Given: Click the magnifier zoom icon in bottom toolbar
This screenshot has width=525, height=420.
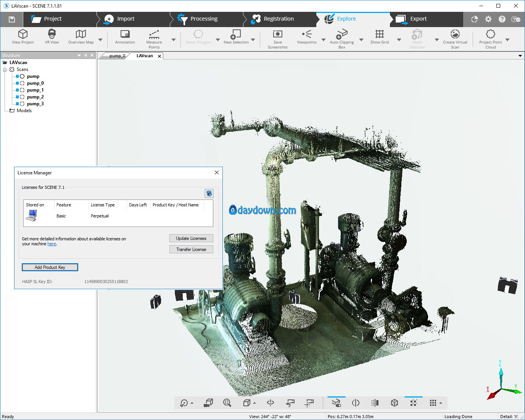Looking at the screenshot, I should tap(227, 403).
